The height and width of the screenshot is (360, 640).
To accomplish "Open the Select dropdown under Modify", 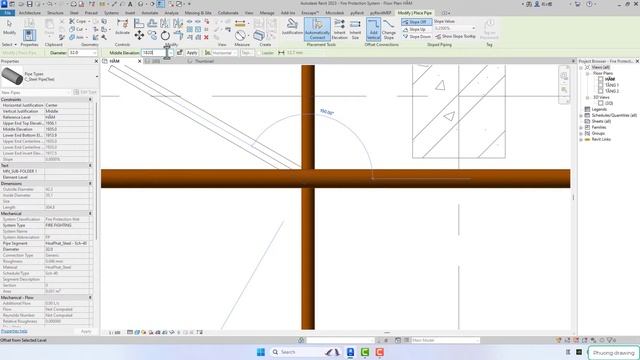I will (x=9, y=44).
